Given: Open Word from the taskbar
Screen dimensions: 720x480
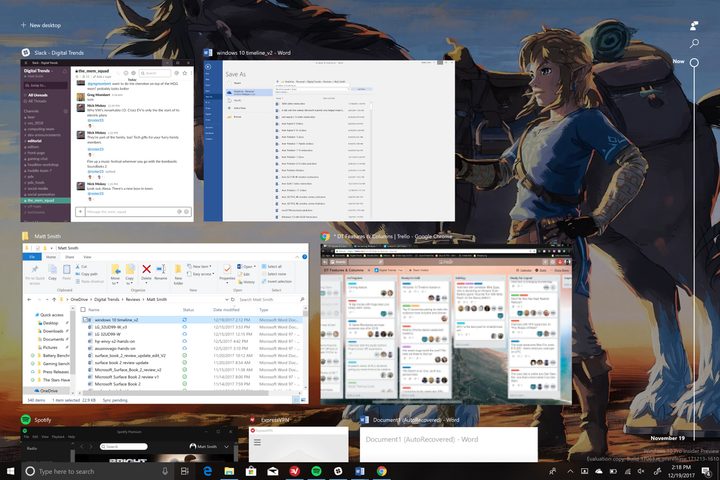Looking at the screenshot, I should pos(360,471).
